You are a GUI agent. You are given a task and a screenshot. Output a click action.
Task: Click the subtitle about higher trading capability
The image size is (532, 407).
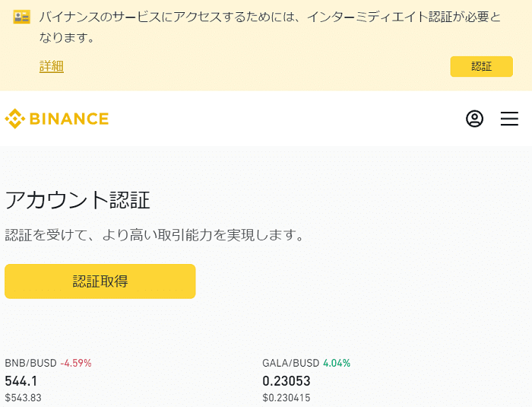coord(154,235)
